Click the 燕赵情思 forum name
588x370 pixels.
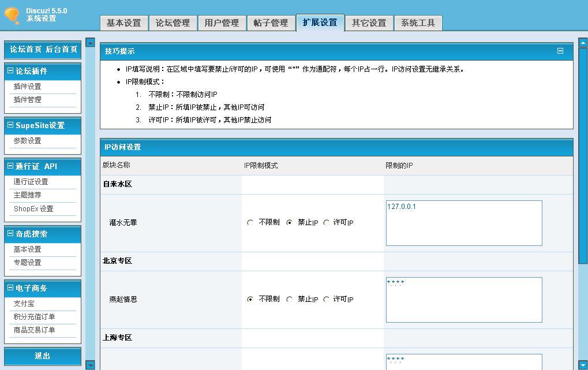[123, 299]
